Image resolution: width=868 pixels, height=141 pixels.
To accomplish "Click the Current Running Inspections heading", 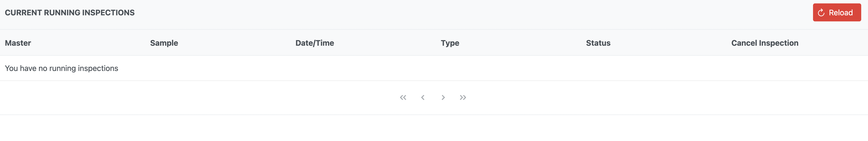I will pyautogui.click(x=70, y=13).
